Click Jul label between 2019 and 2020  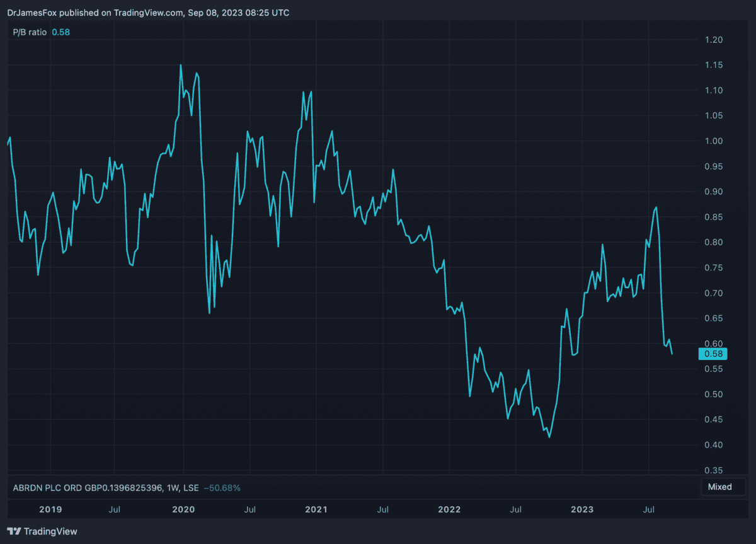point(115,509)
